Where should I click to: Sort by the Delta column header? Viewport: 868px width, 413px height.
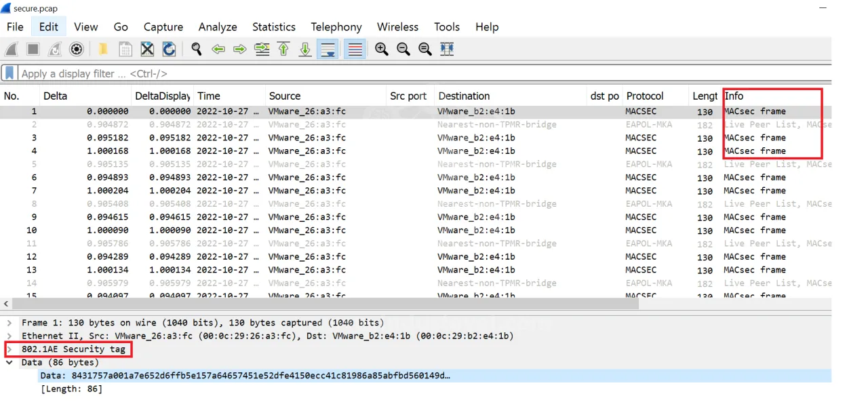(85, 96)
